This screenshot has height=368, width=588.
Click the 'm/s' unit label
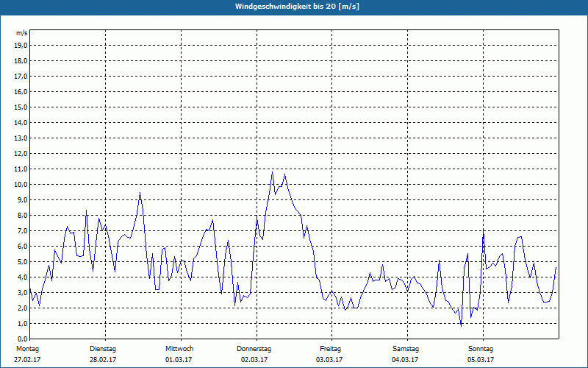pos(22,33)
